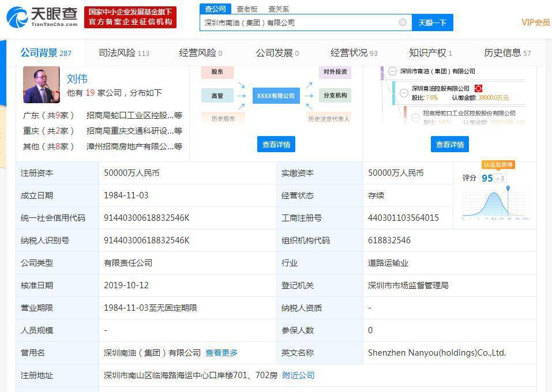Click the 分支机构 box in the diagram
This screenshot has width=552, height=392.
pos(335,96)
